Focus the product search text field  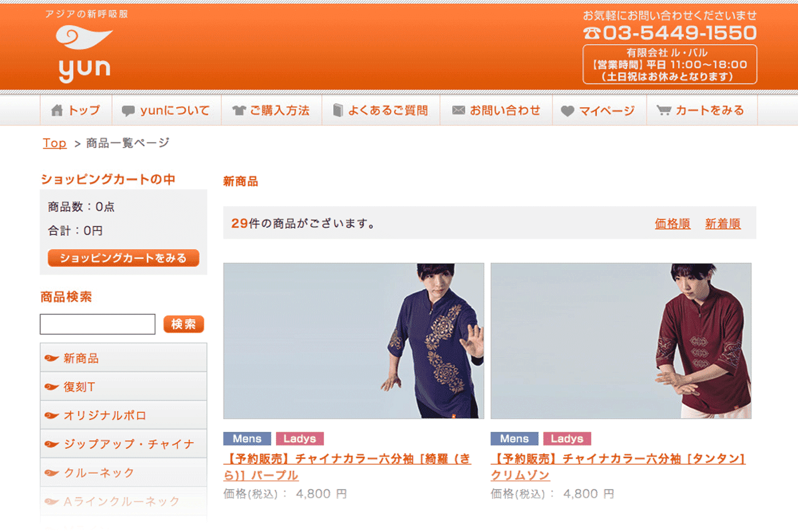click(x=97, y=324)
